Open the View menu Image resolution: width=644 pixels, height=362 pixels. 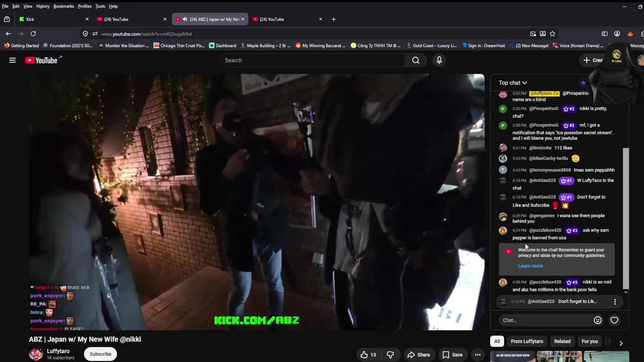(x=28, y=6)
